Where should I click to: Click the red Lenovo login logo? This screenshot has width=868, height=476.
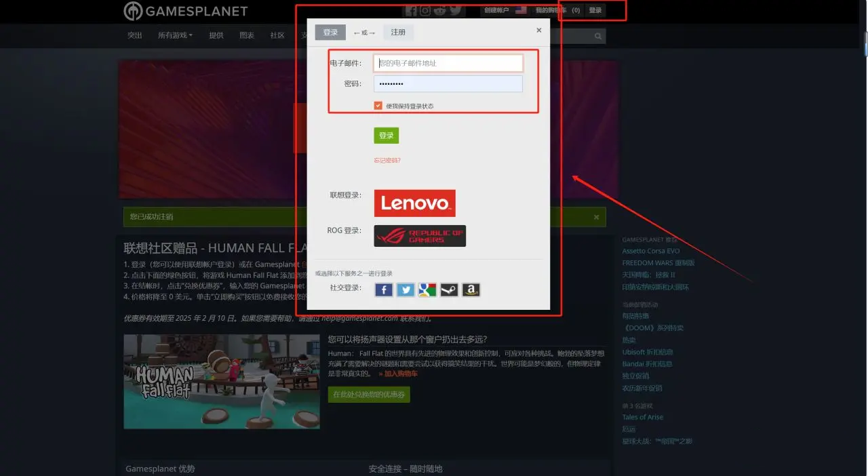[414, 203]
